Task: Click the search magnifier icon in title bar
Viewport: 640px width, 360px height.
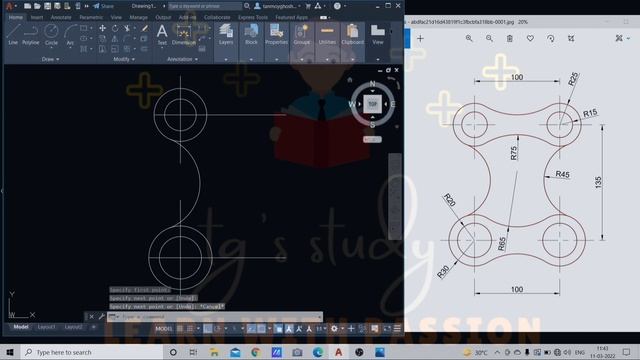Action: [247, 6]
